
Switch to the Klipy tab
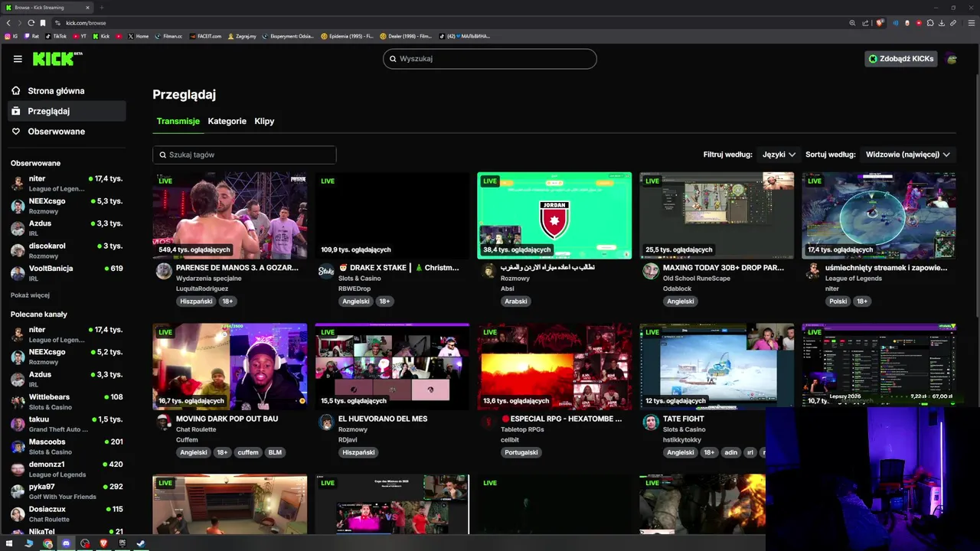(264, 121)
